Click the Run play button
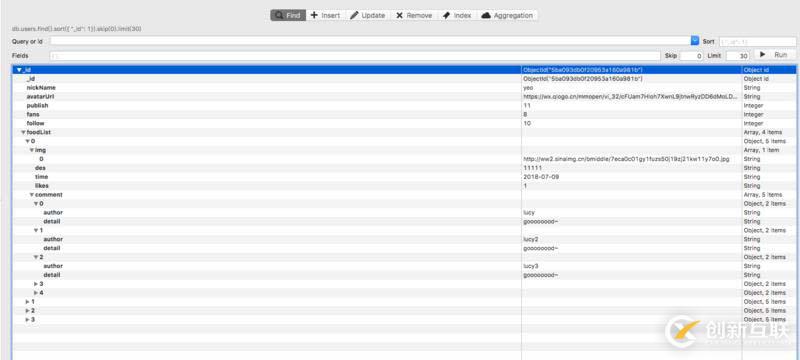Image resolution: width=800 pixels, height=360 pixels. (x=774, y=55)
